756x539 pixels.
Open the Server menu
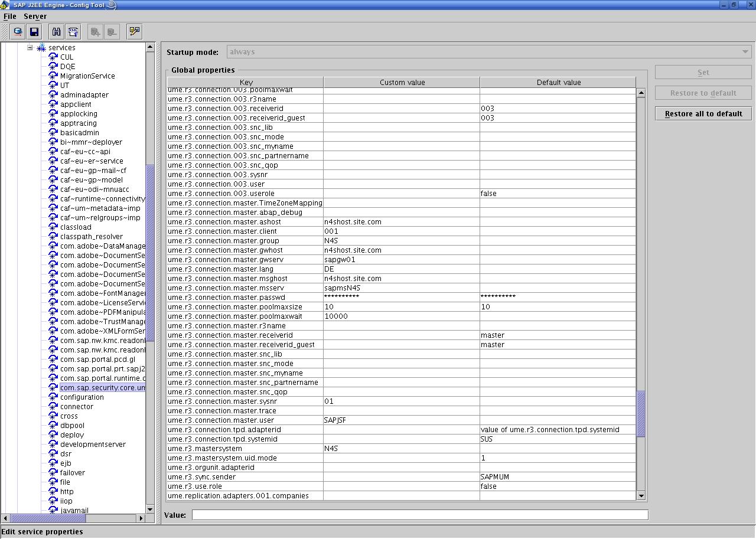(x=35, y=17)
